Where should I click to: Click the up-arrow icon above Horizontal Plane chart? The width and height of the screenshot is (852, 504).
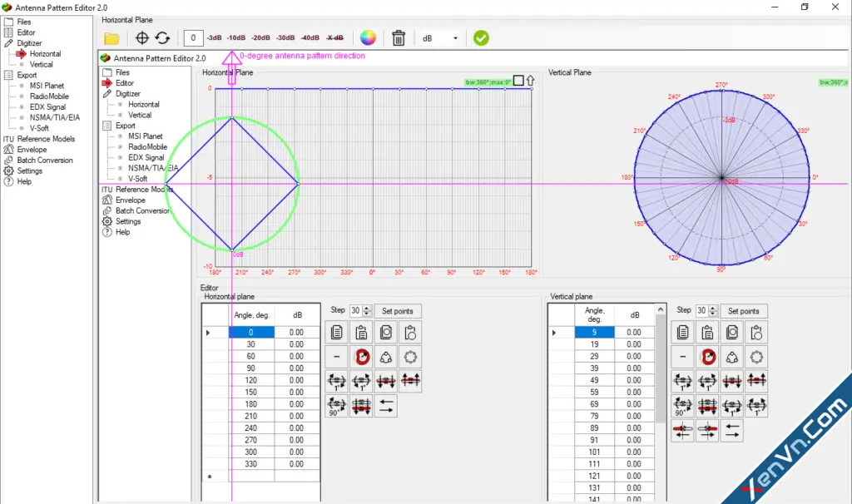point(530,81)
